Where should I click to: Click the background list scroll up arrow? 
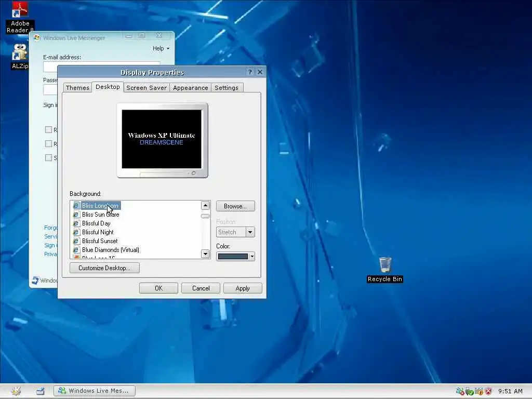205,205
